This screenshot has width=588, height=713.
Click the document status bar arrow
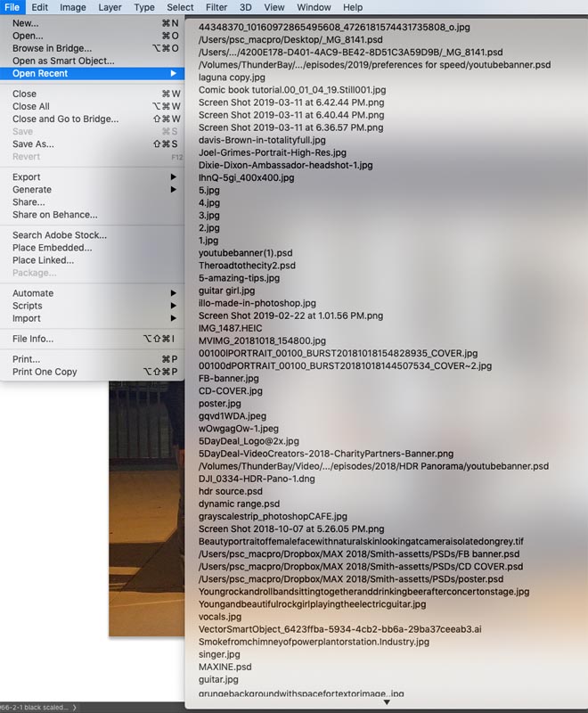pyautogui.click(x=75, y=708)
